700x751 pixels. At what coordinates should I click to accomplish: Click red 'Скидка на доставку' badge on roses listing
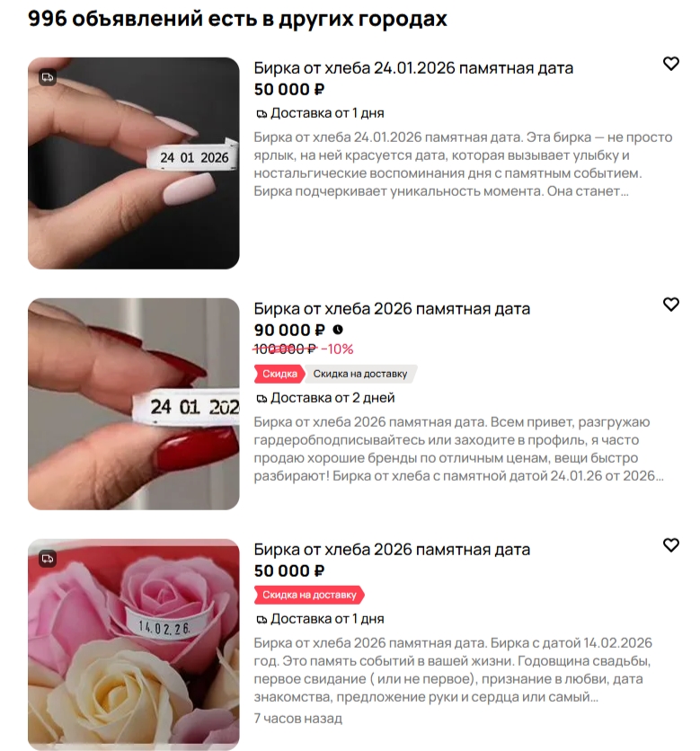pos(309,595)
